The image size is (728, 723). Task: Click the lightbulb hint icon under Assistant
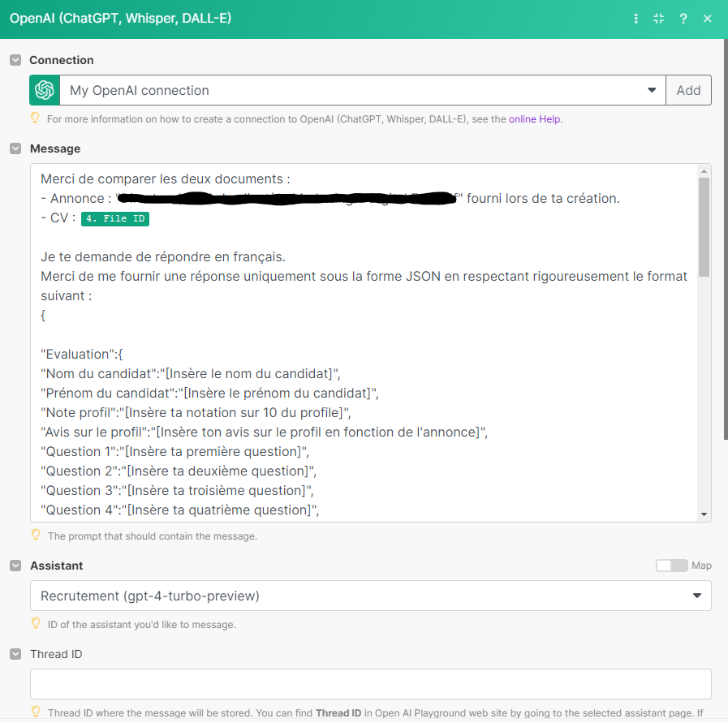(35, 623)
